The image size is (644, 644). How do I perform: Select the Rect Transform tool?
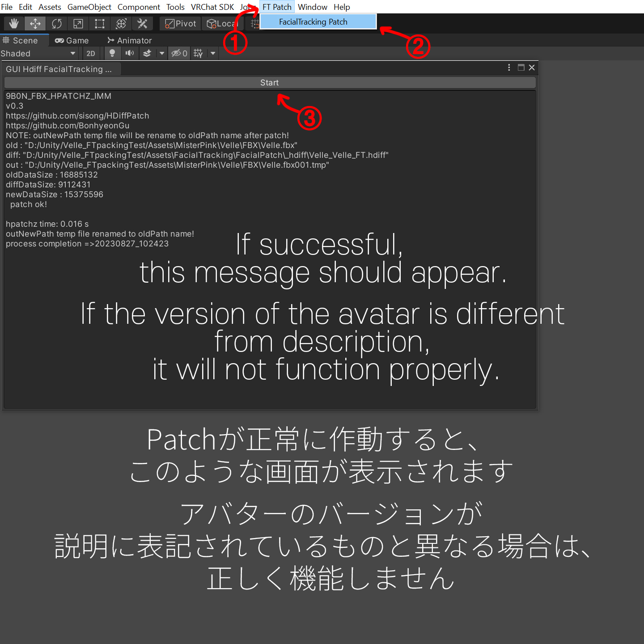coord(99,23)
